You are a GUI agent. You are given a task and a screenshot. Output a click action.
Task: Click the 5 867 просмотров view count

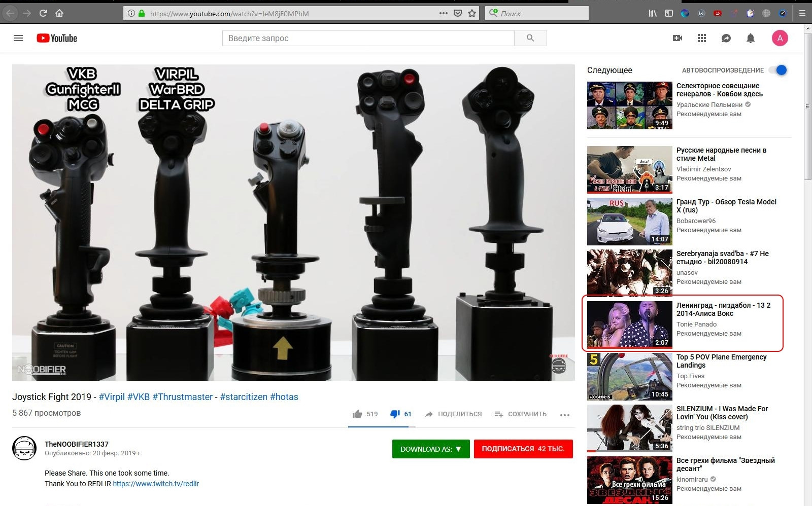pyautogui.click(x=47, y=413)
